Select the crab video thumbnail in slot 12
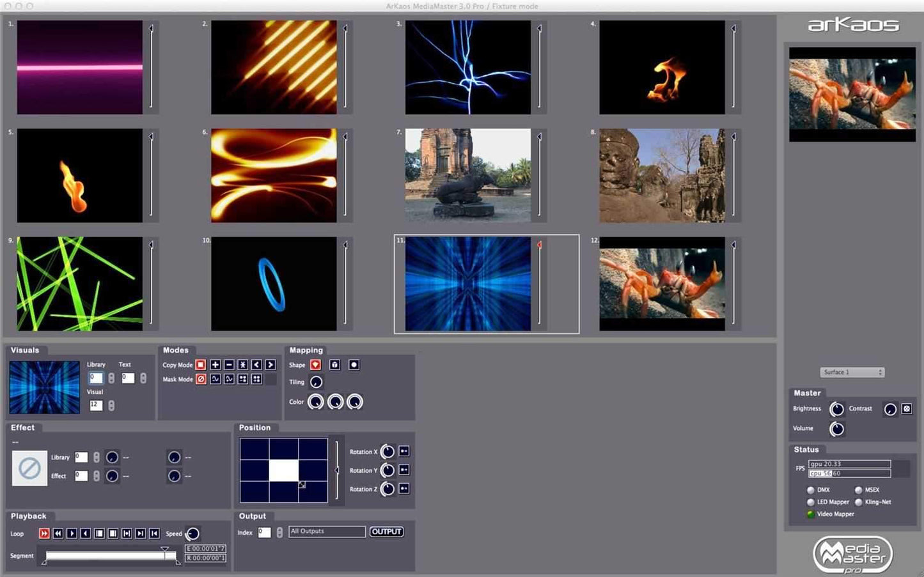924x577 pixels. tap(662, 284)
